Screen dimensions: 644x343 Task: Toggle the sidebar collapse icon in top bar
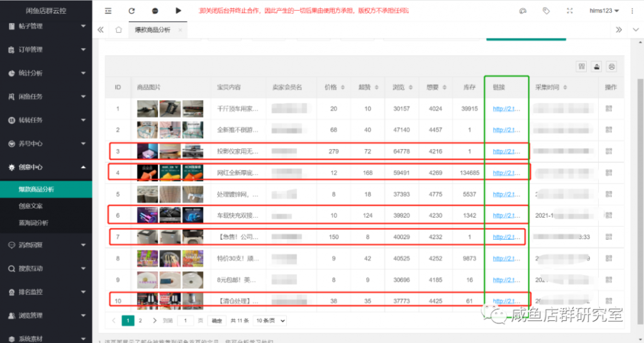(x=108, y=11)
